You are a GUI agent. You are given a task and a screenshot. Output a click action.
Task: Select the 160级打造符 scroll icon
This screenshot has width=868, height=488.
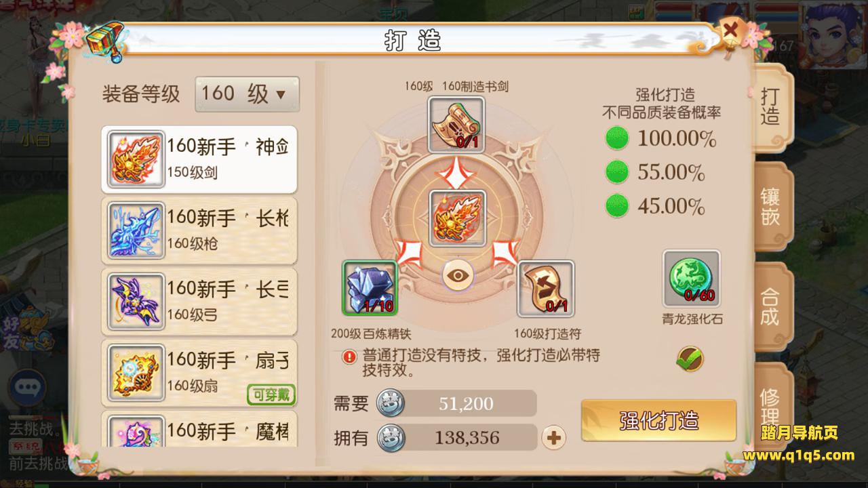click(x=546, y=289)
